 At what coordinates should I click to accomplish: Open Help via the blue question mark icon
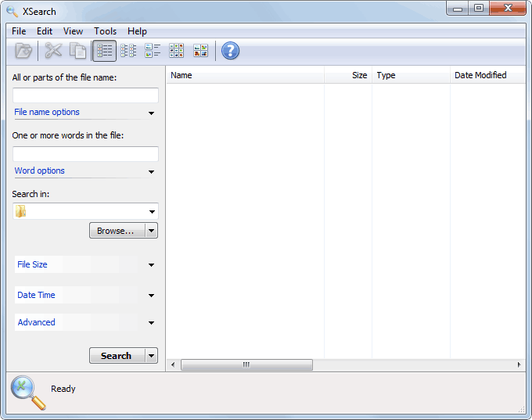pos(230,52)
